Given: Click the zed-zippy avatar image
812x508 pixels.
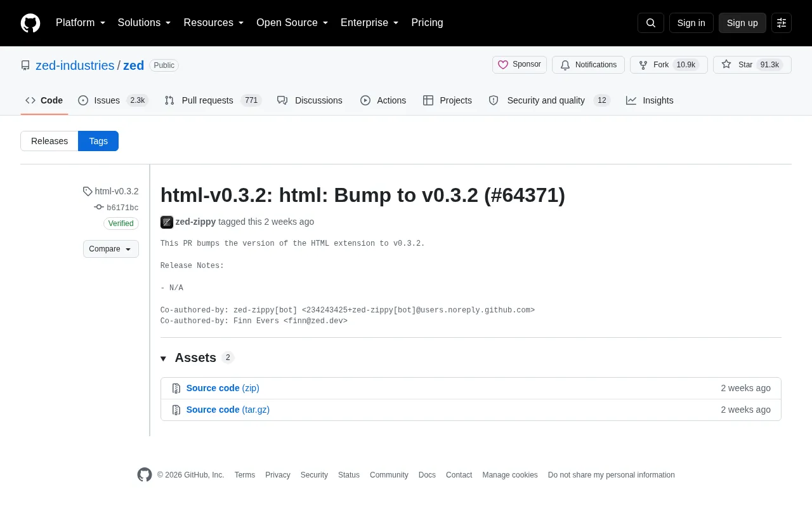Looking at the screenshot, I should [167, 222].
